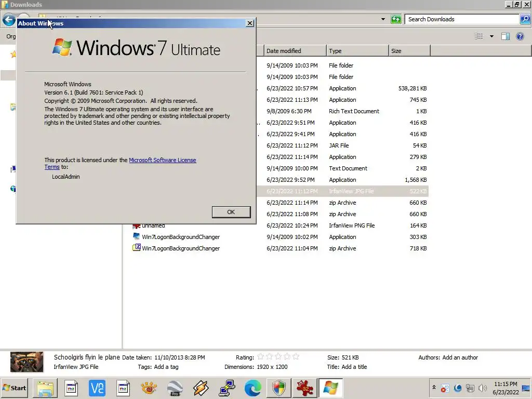This screenshot has width=532, height=399.
Task: Sort by Date modified column
Action: [x=295, y=51]
